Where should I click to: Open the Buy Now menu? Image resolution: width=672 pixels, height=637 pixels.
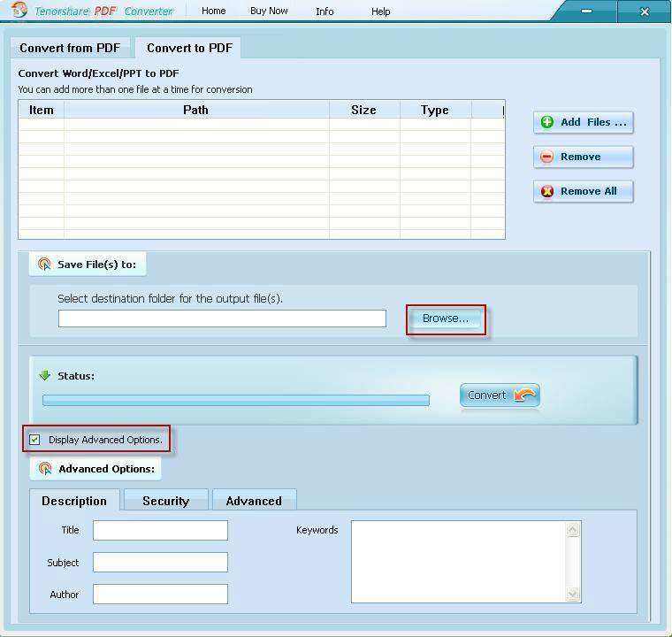click(269, 11)
